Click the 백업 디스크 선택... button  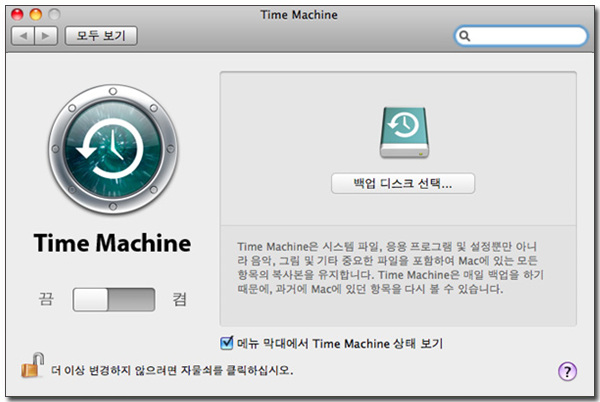[403, 184]
